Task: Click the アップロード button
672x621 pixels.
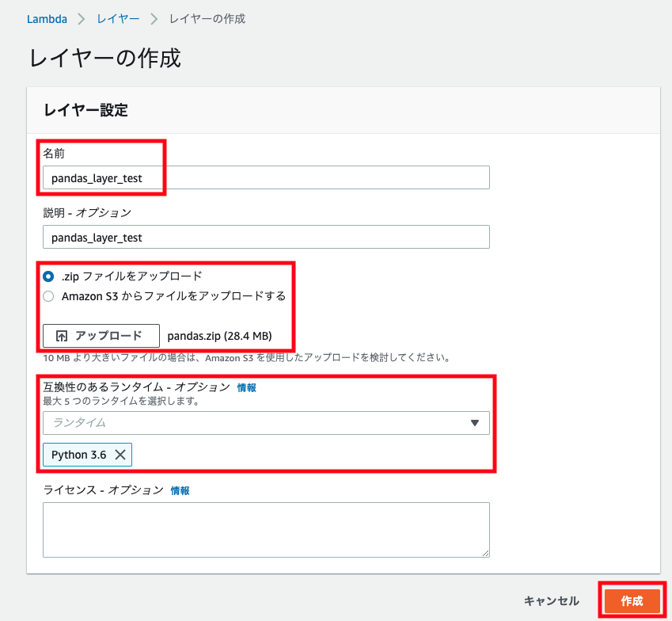Action: pyautogui.click(x=101, y=336)
